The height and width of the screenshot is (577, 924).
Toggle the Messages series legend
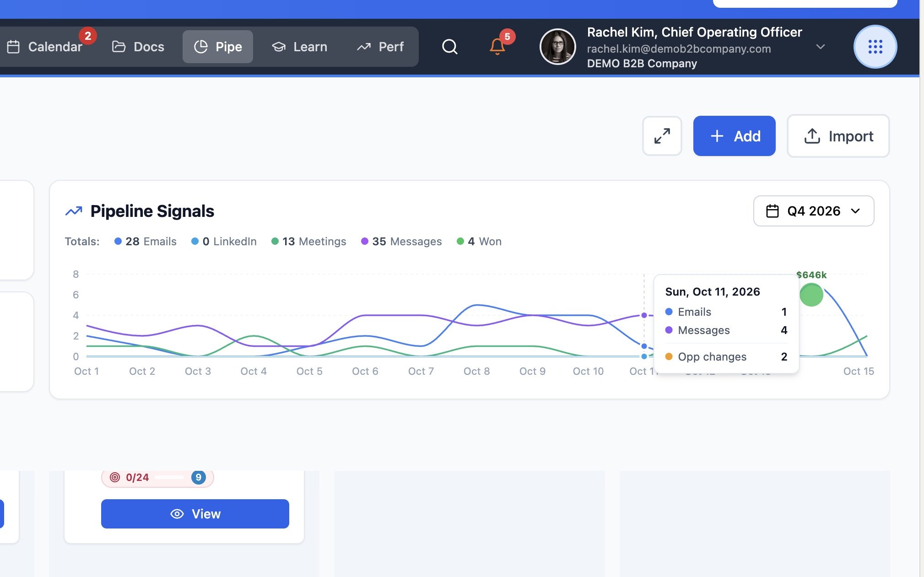point(401,241)
